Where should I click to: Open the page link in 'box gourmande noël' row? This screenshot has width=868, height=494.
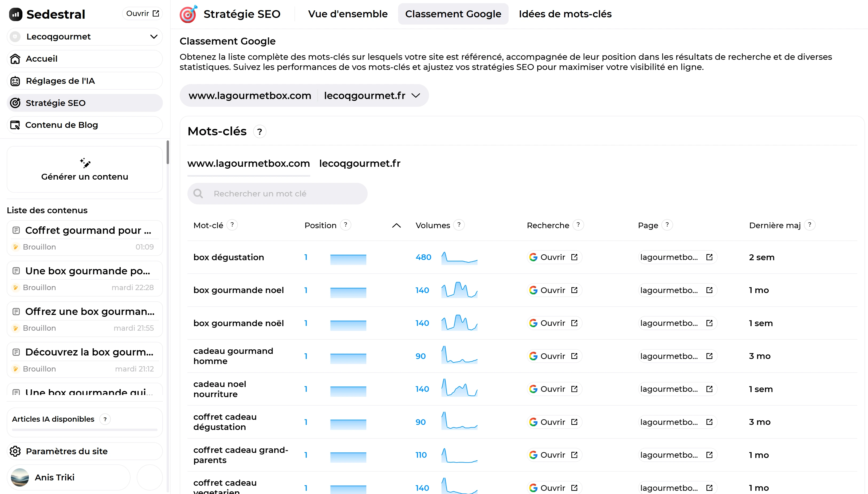(677, 323)
